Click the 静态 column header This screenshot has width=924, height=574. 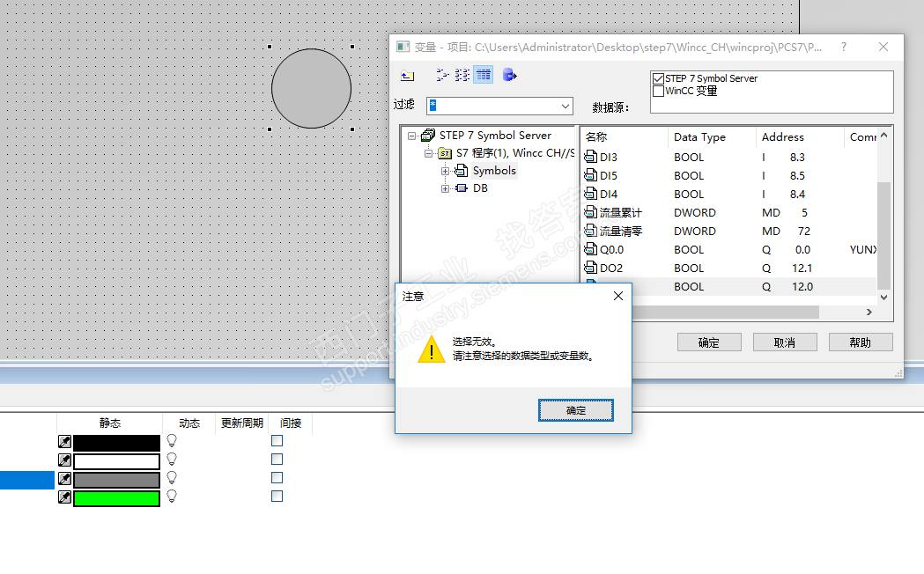[109, 423]
